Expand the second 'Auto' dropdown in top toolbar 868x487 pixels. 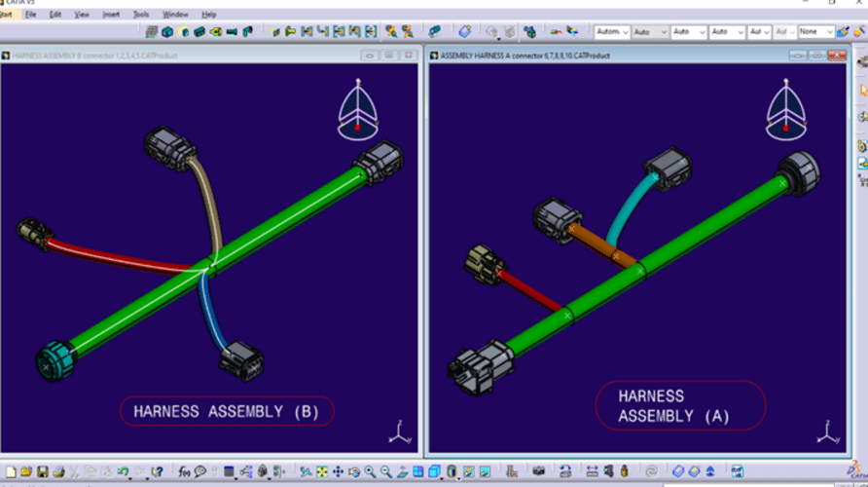[688, 32]
